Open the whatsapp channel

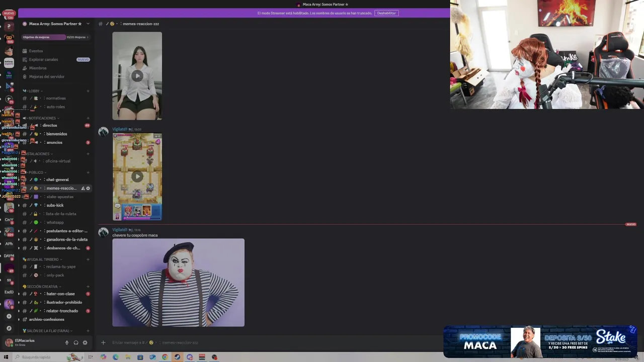[x=55, y=222]
